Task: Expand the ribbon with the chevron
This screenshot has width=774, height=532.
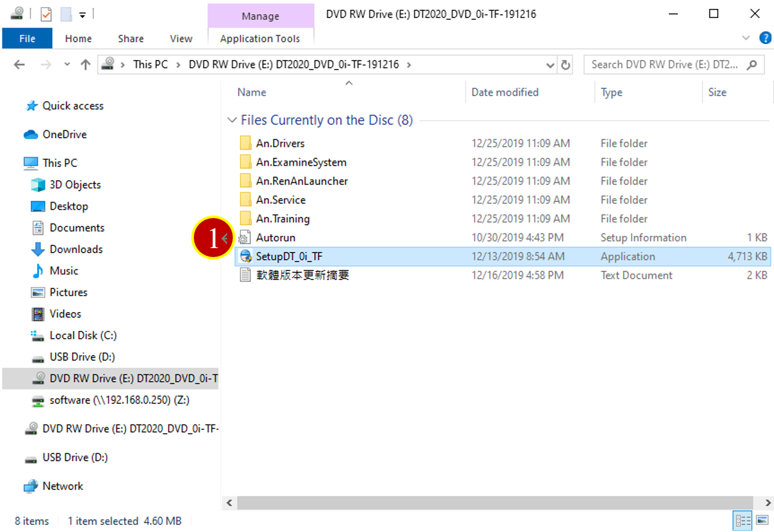Action: point(746,38)
